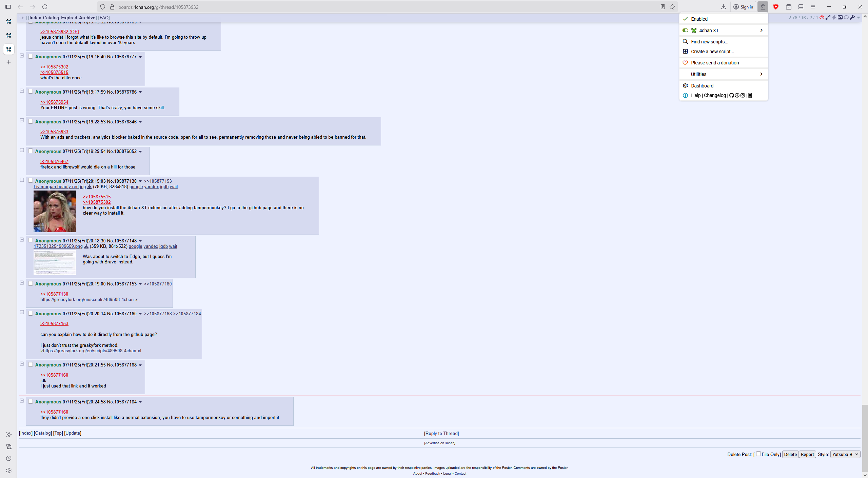868x478 pixels.
Task: Open post menu arrow for No.105877148
Action: [x=140, y=241]
